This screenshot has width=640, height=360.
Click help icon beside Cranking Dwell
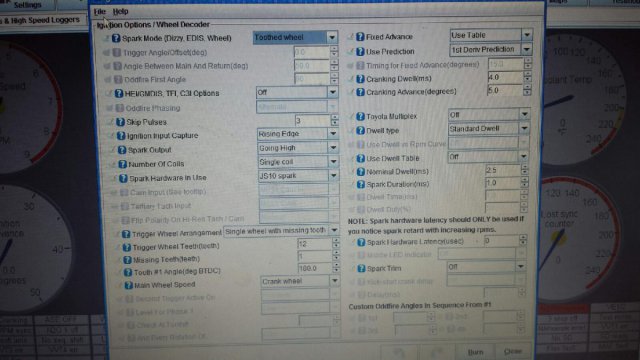[x=360, y=79]
